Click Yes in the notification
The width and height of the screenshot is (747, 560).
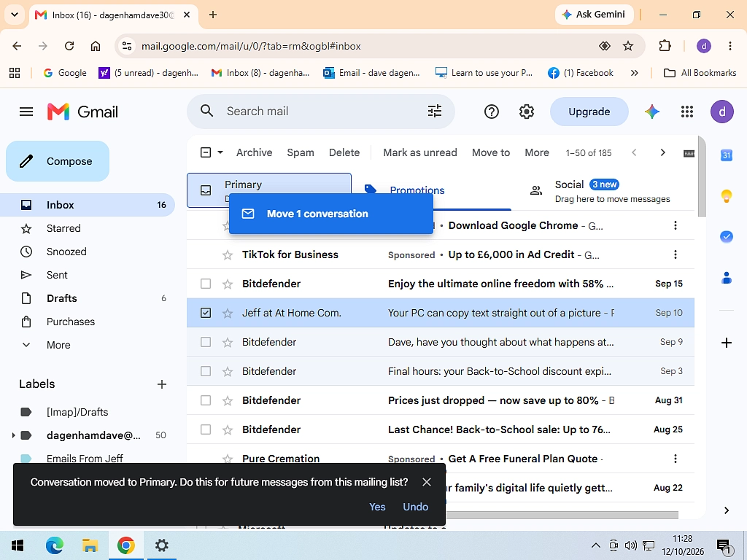tap(377, 507)
